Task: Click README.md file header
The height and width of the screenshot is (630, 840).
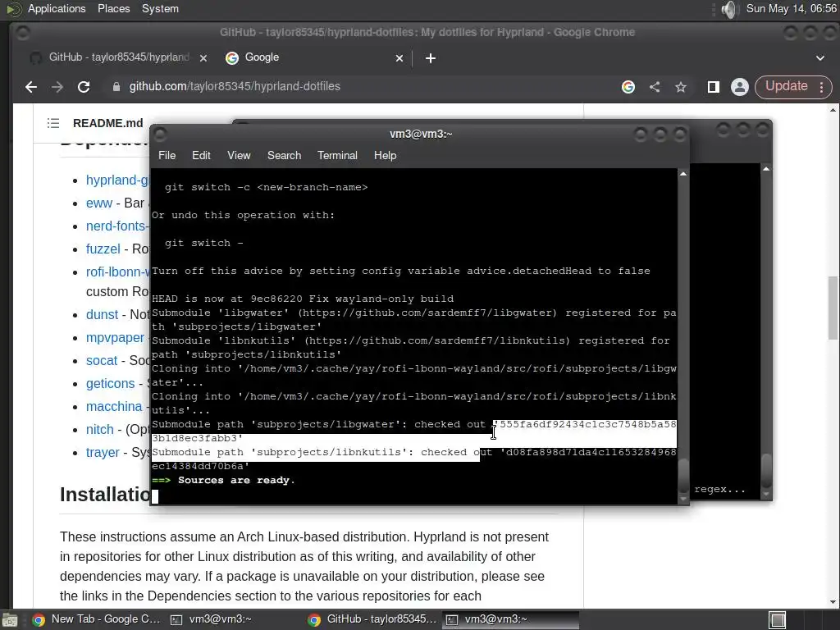Action: click(107, 123)
